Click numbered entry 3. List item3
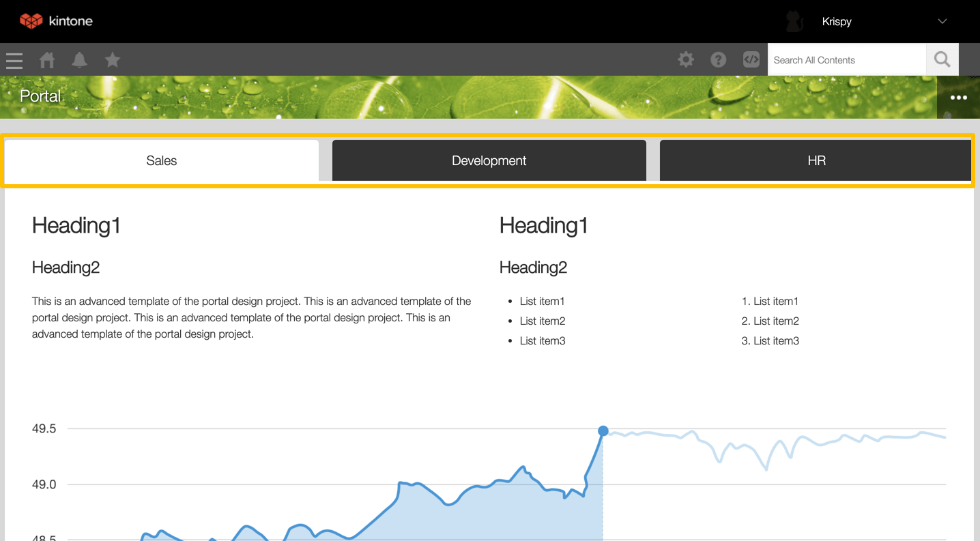This screenshot has height=541, width=980. click(770, 340)
